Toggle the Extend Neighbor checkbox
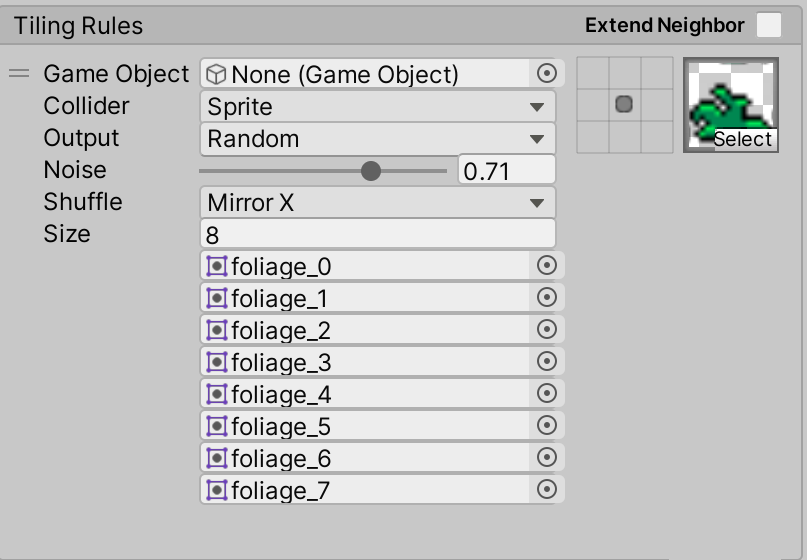The width and height of the screenshot is (807, 560). (768, 26)
